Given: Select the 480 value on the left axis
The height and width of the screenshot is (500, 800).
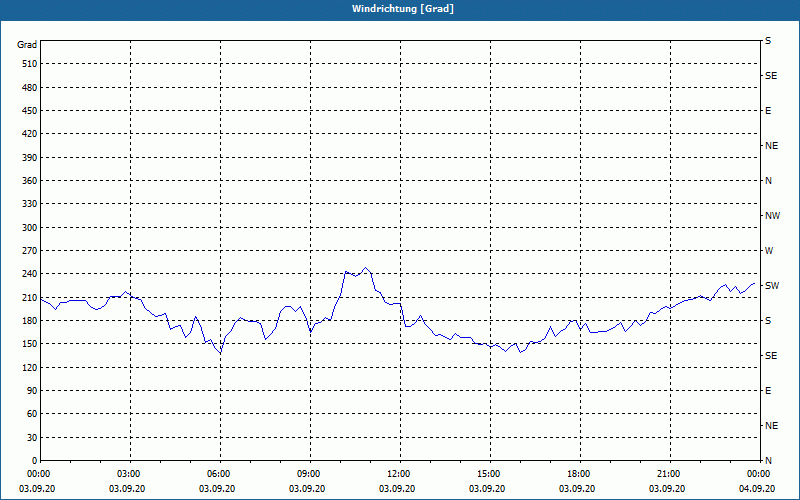Looking at the screenshot, I should [x=30, y=88].
